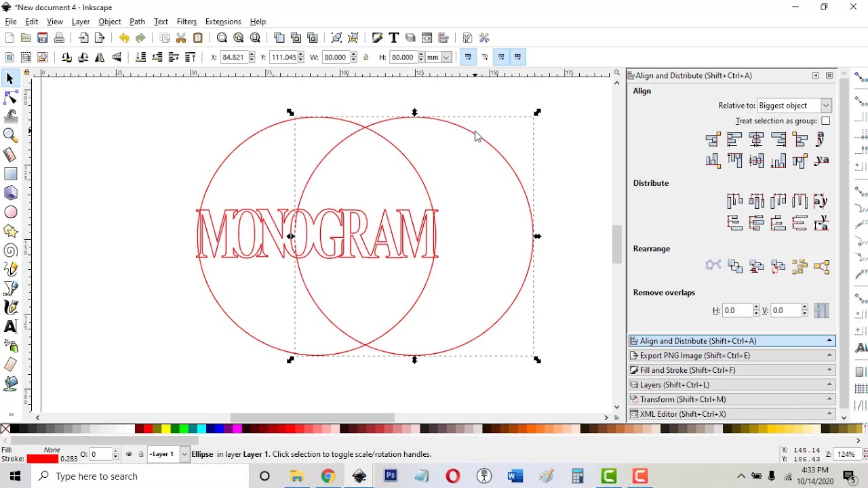Expand XML Editor panel tab
Viewport: 868px width, 488px height.
tap(732, 414)
